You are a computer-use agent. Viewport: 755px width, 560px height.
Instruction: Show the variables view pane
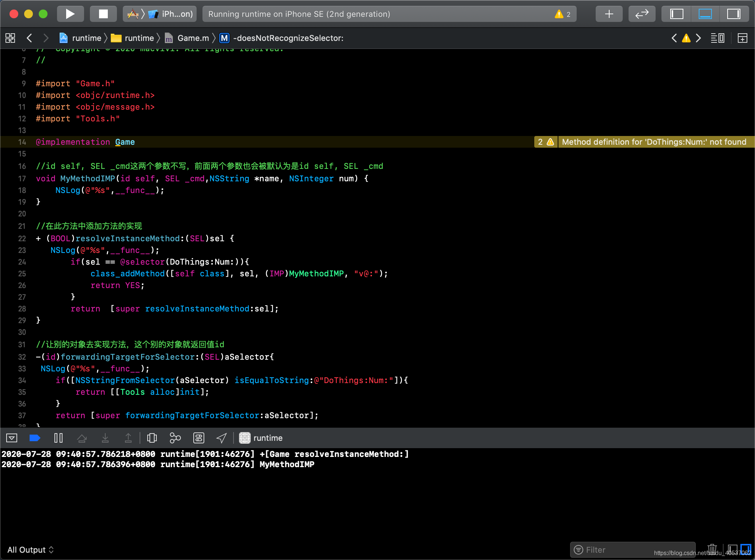click(732, 549)
